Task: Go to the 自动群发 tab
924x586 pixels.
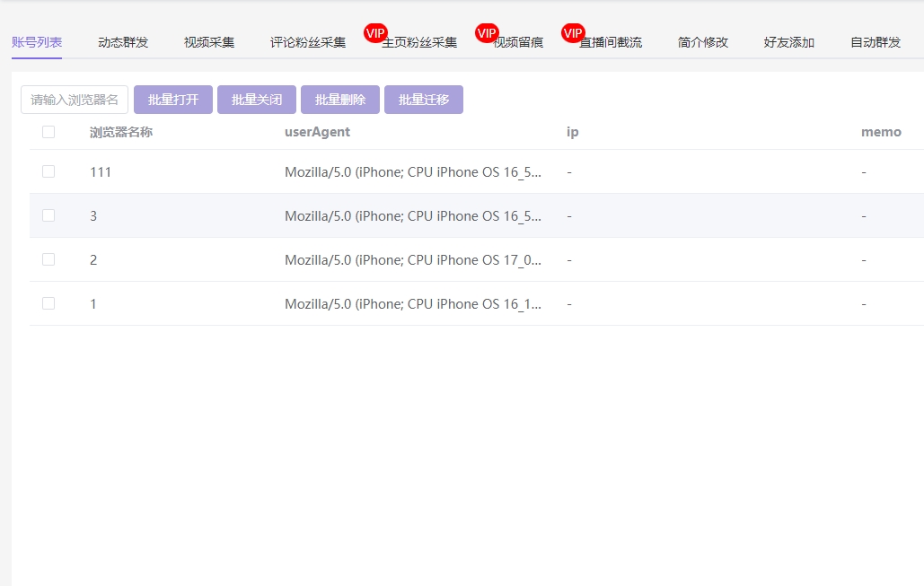Action: tap(876, 42)
